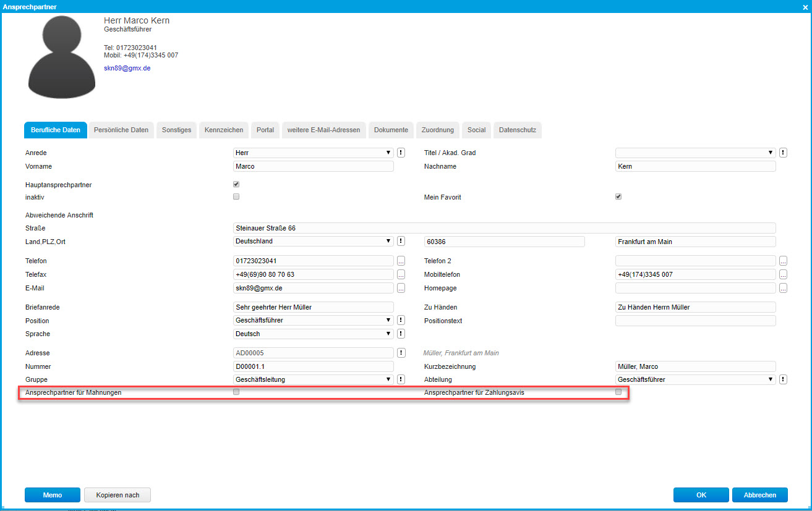Click the PLZ field containing 60386
Image resolution: width=812 pixels, height=511 pixels.
tap(505, 242)
